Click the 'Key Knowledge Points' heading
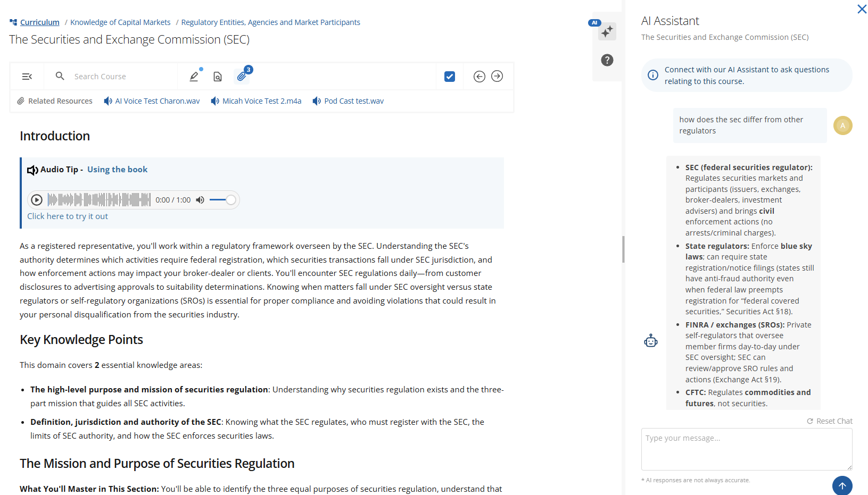 pos(81,340)
